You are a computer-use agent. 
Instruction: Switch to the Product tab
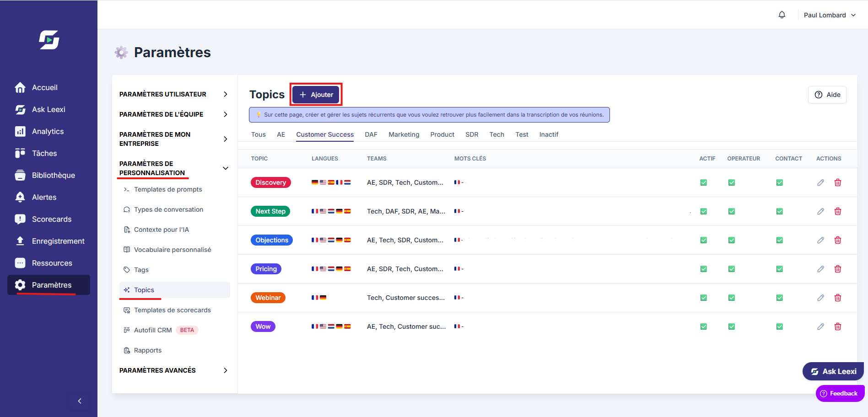[x=442, y=134]
